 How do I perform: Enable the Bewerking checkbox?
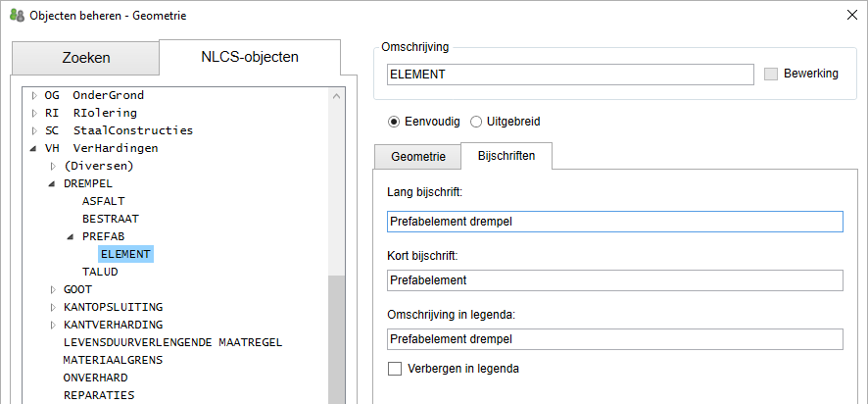[x=770, y=75]
